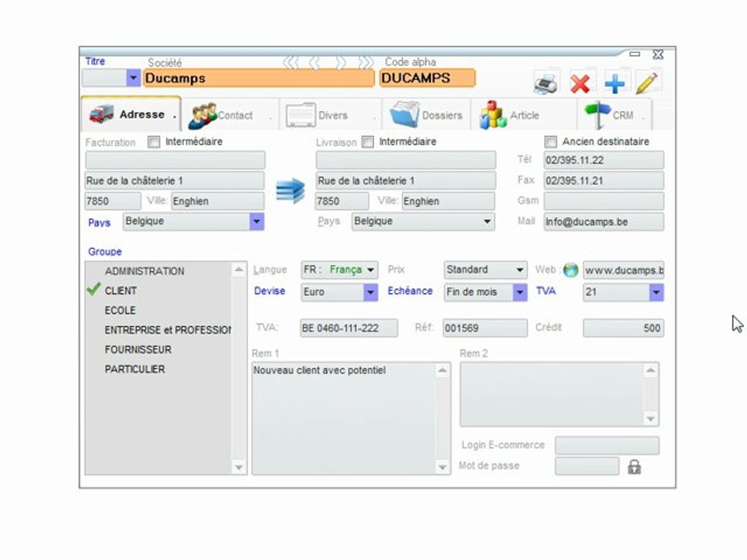Click the TVA number field BE 0460-111-222

pos(349,328)
